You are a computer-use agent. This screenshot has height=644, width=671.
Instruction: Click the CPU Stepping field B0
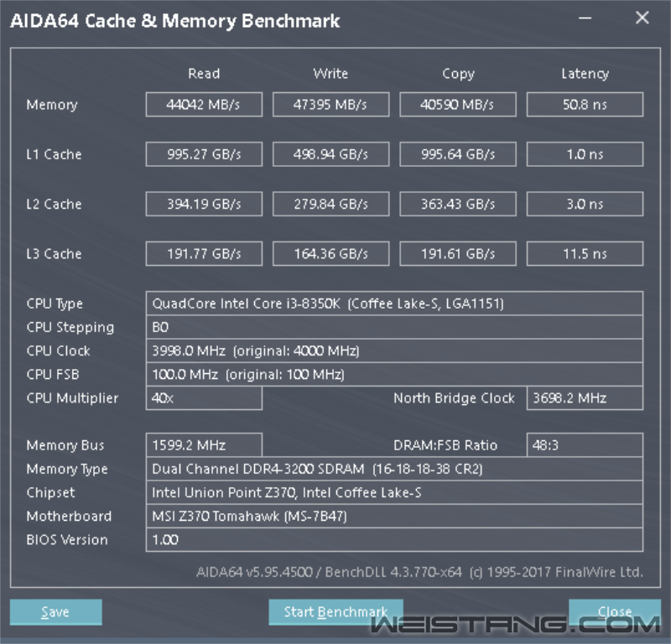[x=394, y=327]
